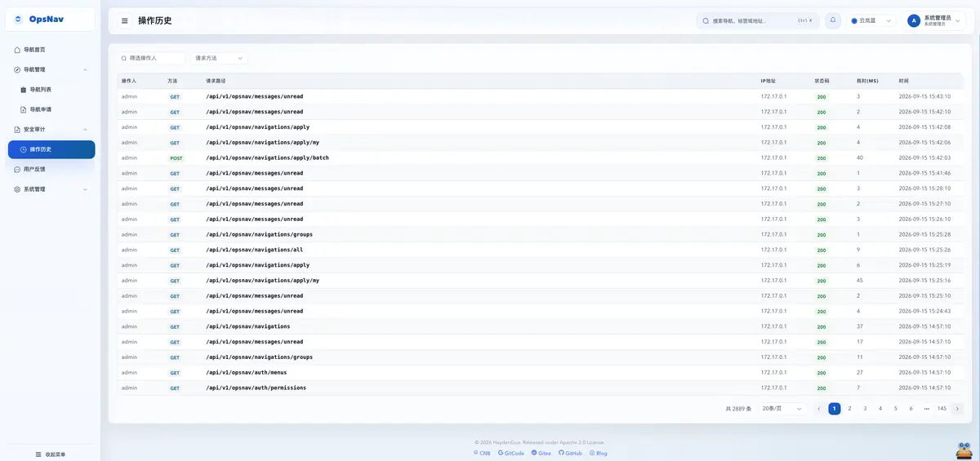Click timestamp 2026-09-15 15:43:10
The height and width of the screenshot is (461, 980).
click(924, 96)
